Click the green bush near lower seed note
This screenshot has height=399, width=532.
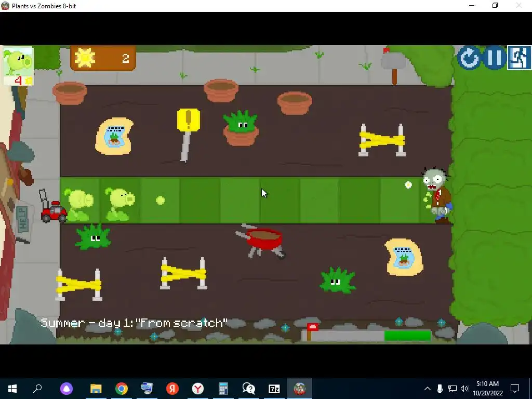338,280
